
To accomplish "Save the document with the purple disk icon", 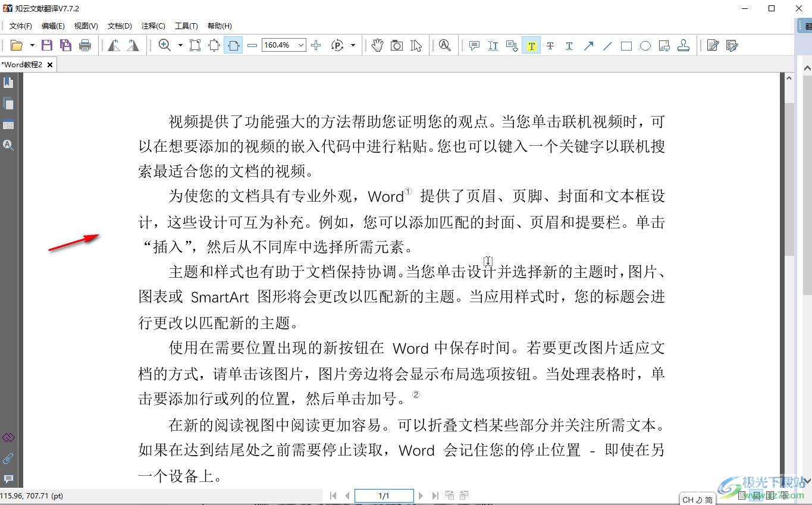I will click(47, 45).
